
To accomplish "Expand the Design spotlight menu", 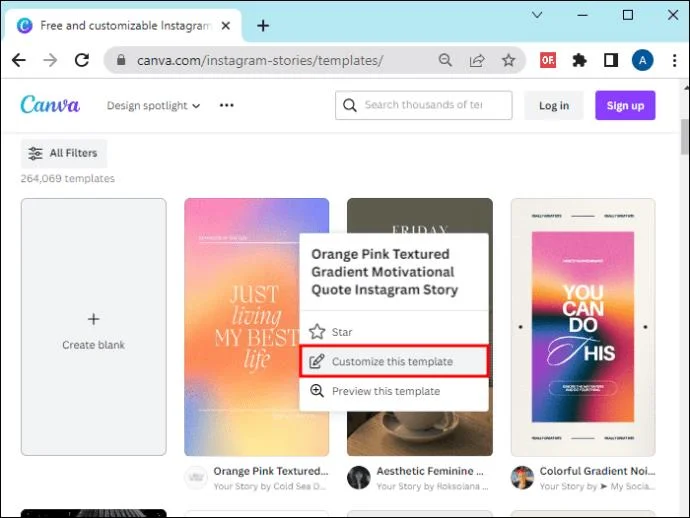I will click(x=154, y=106).
